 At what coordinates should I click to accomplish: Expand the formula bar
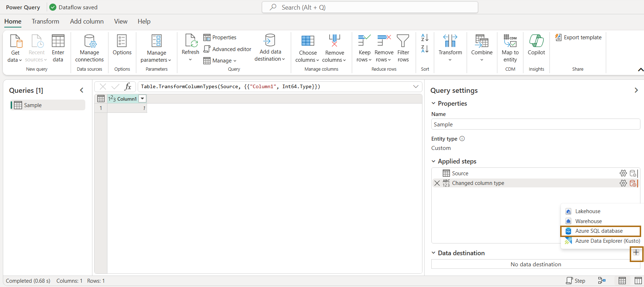pos(416,86)
